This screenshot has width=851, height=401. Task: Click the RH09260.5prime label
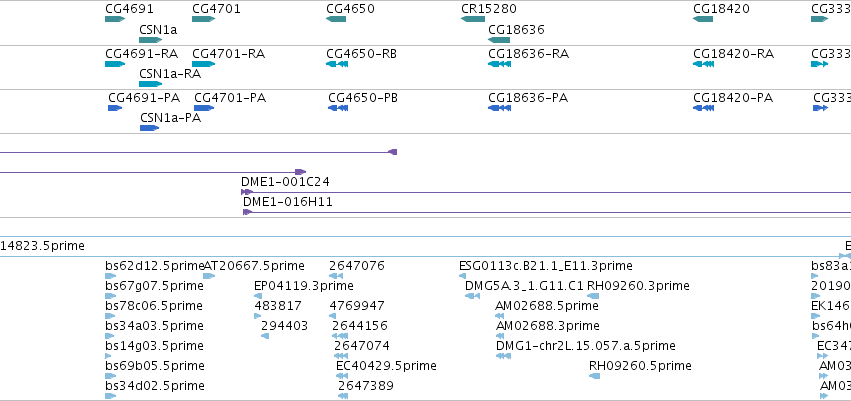(x=640, y=366)
